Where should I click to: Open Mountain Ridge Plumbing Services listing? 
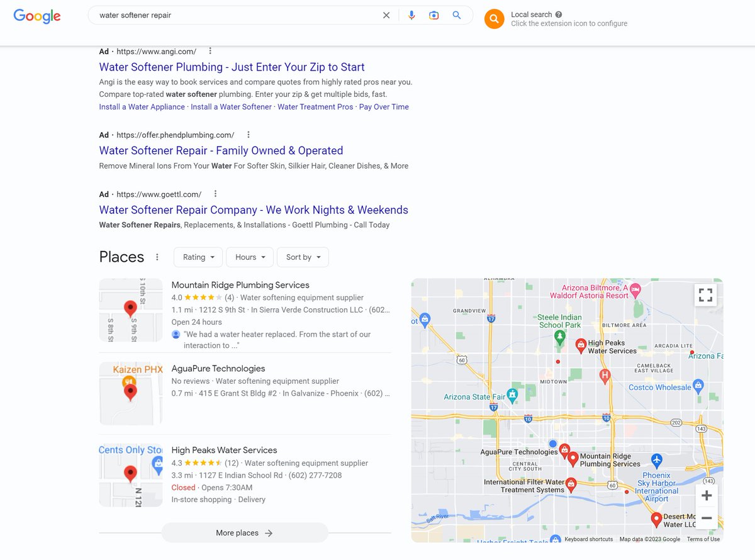(x=240, y=285)
